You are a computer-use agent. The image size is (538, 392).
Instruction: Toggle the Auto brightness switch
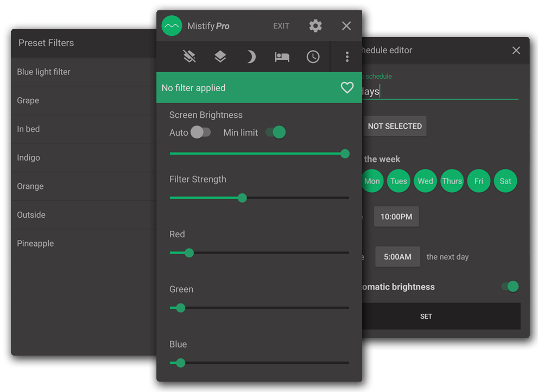[x=200, y=132]
